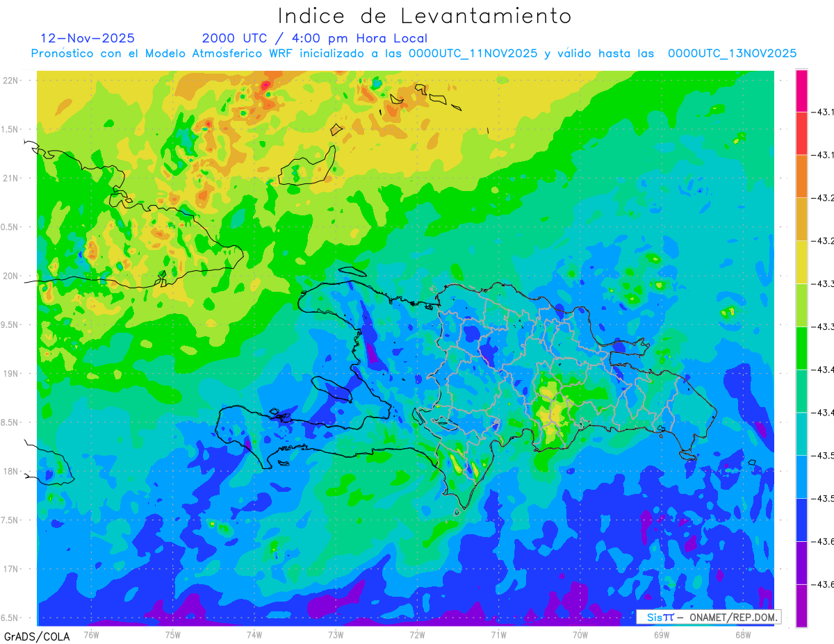Click the yellow legend color block
Screen dimensions: 834x644
[801, 263]
